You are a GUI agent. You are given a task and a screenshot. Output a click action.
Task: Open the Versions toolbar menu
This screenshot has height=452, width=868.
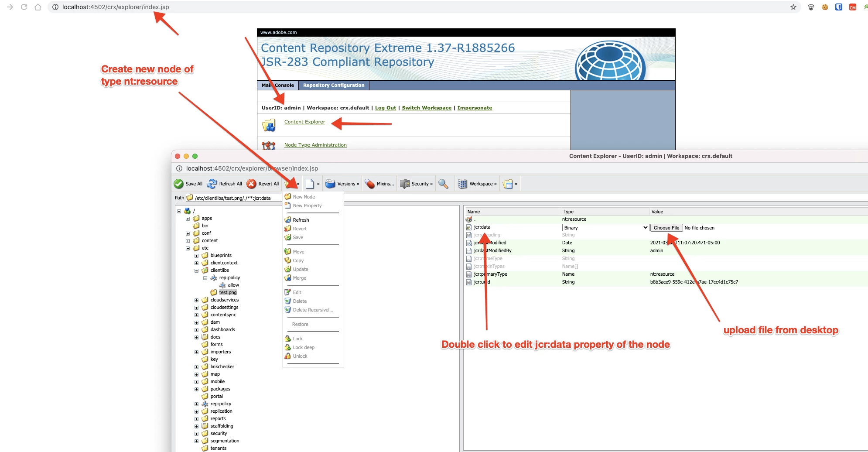(342, 184)
